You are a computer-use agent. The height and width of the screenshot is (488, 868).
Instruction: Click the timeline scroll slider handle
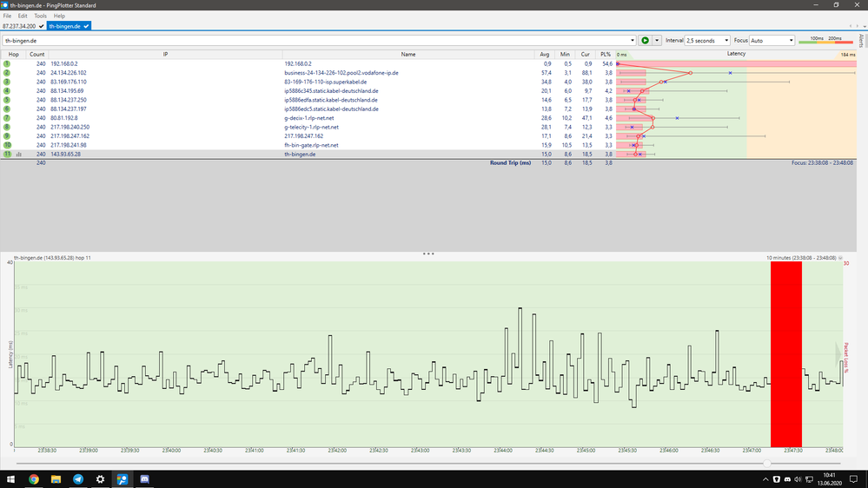765,464
